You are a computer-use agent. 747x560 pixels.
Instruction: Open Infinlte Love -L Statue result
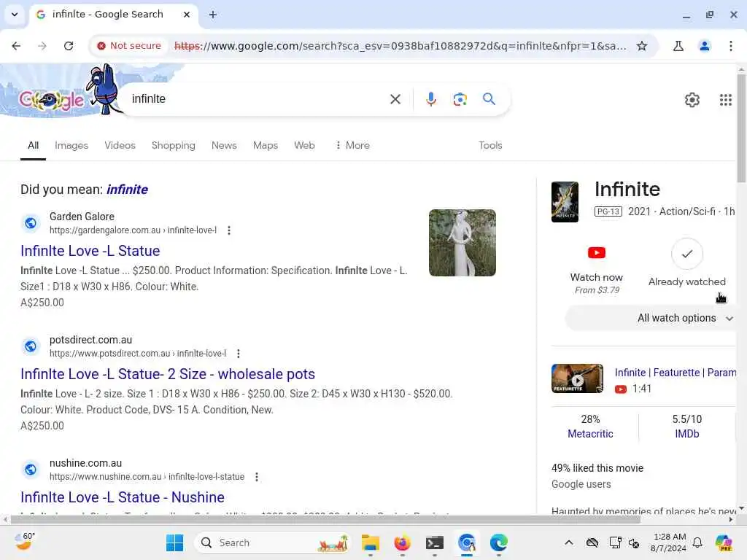(x=90, y=251)
